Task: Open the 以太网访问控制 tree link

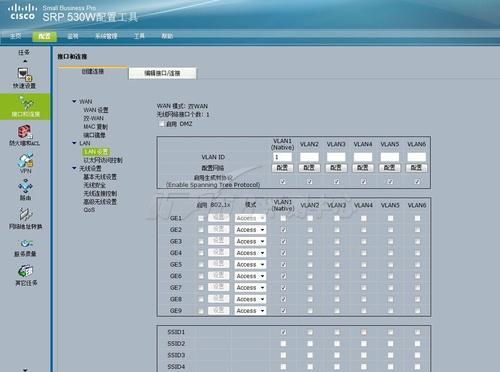Action: (103, 160)
